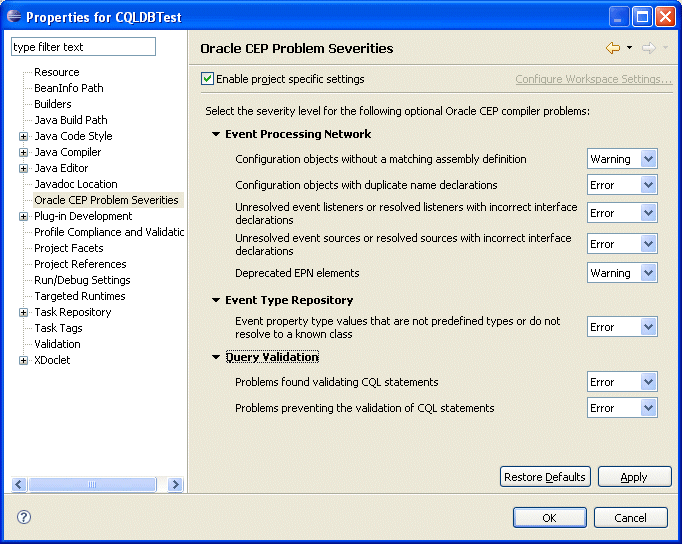The width and height of the screenshot is (682, 544).
Task: Select Task Tags in the tree
Action: click(58, 328)
